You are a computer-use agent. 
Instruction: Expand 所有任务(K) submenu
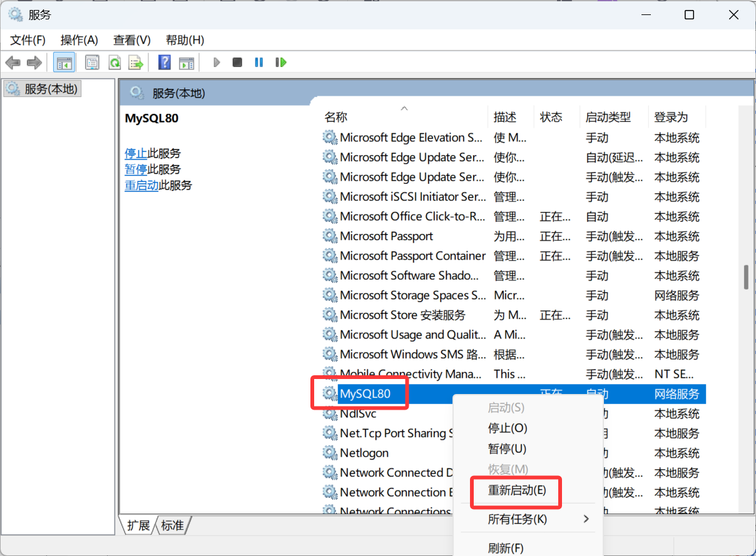tap(528, 519)
